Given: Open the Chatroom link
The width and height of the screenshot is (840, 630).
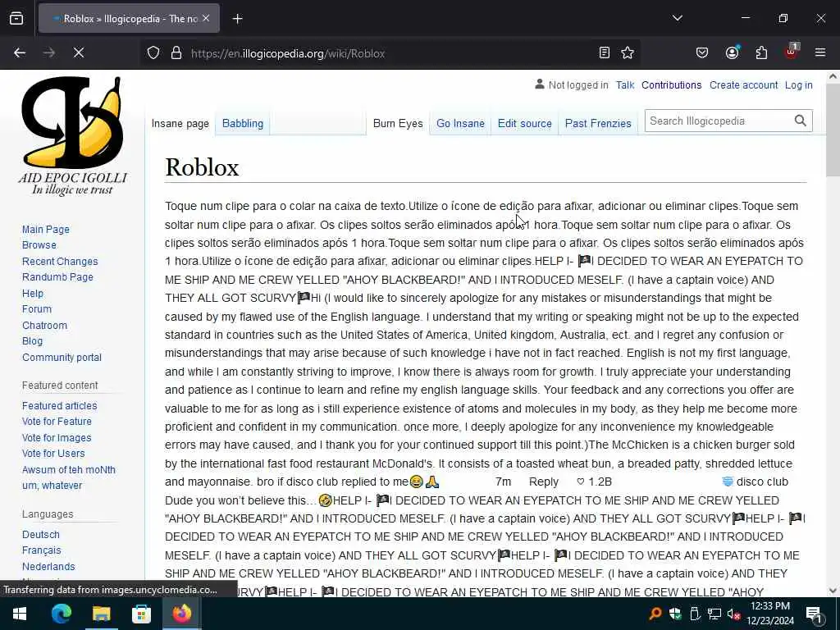Looking at the screenshot, I should coord(44,325).
